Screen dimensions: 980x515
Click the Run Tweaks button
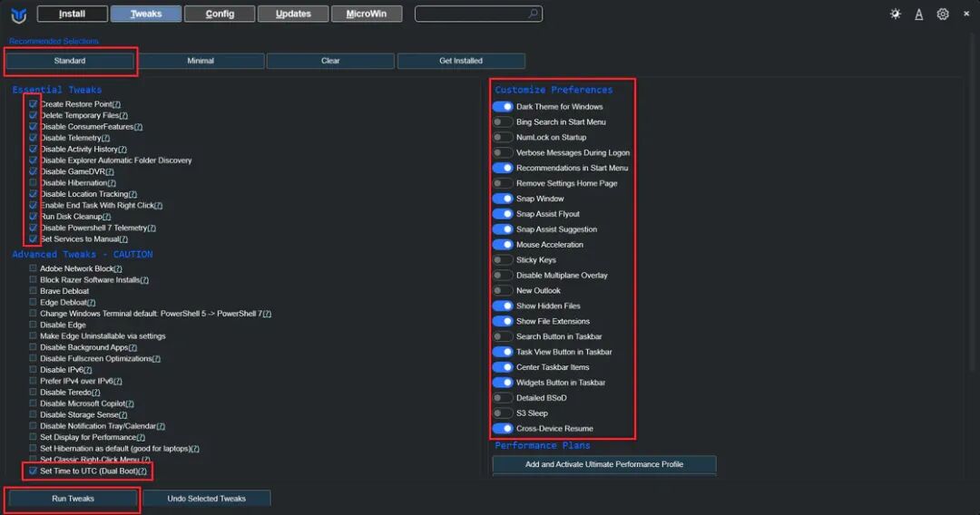pos(73,498)
